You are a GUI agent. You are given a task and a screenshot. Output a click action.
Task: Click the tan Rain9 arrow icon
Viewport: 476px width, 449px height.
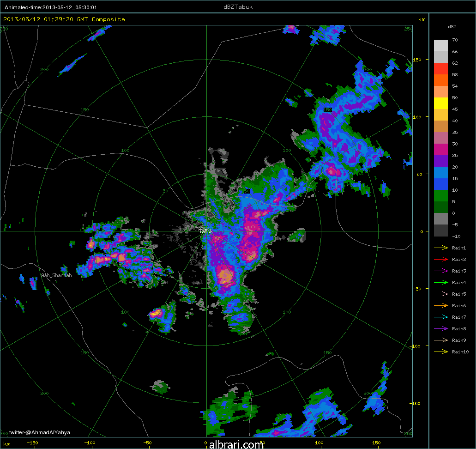(441, 340)
